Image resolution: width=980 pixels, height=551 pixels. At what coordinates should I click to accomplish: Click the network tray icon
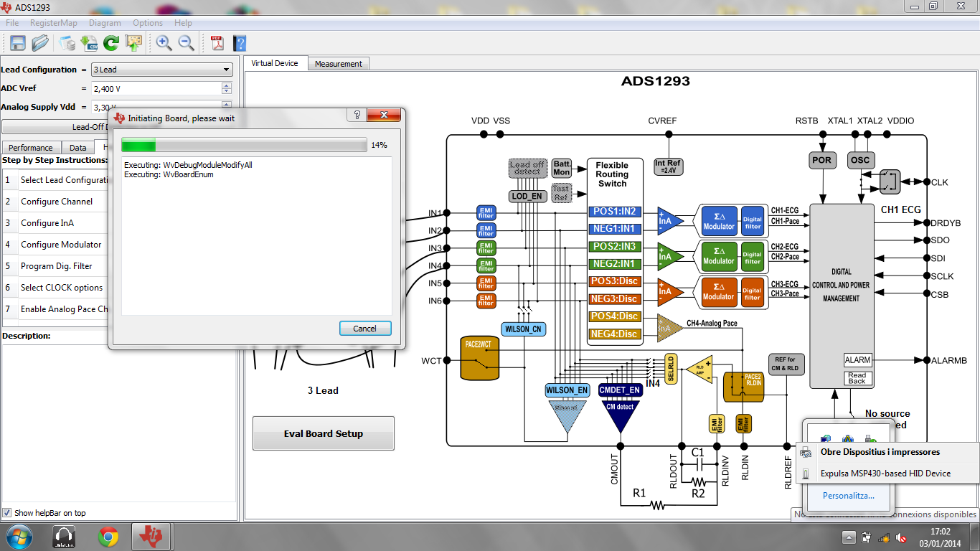point(884,537)
